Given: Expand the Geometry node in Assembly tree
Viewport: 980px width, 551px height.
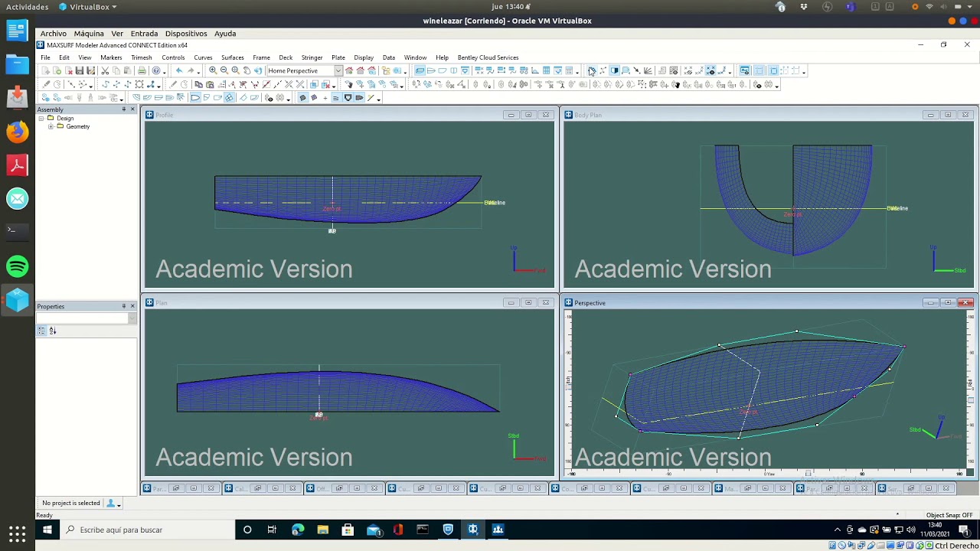Looking at the screenshot, I should pyautogui.click(x=51, y=126).
